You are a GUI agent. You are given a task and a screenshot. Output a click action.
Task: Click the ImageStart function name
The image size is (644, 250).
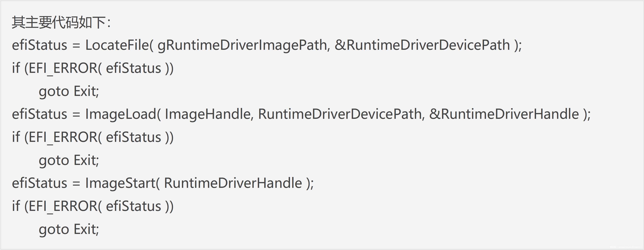120,183
